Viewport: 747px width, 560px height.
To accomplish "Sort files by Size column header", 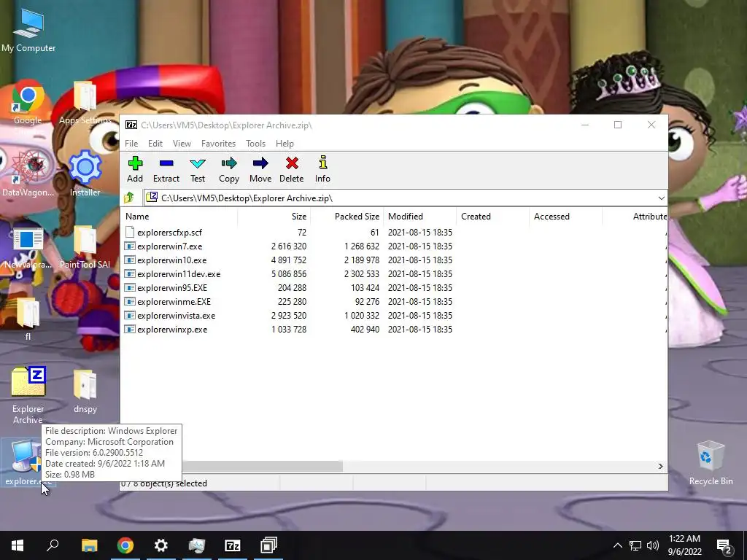I will 274,216.
